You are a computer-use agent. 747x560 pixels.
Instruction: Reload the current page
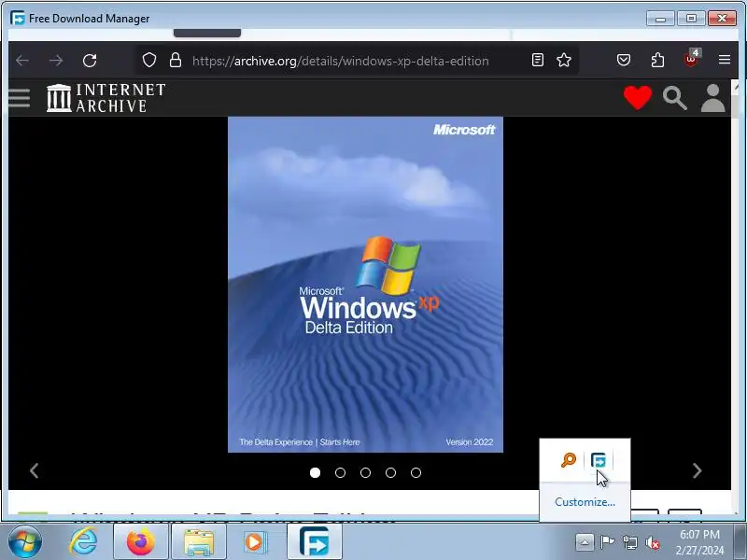click(90, 61)
